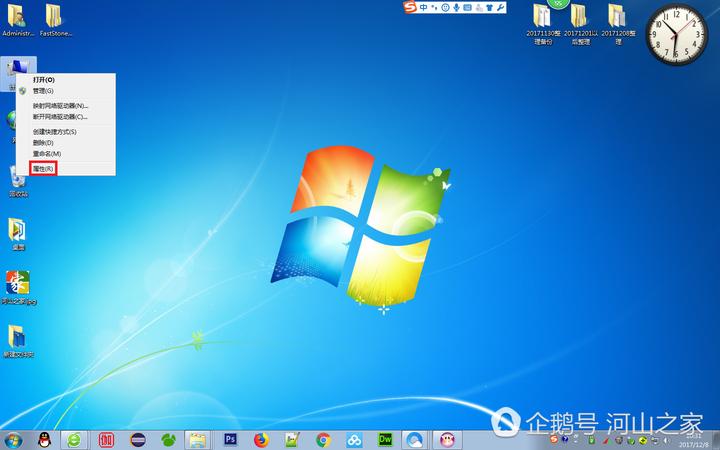Toggle Chinese/English mode on Sogou bar
The height and width of the screenshot is (450, 720).
(x=423, y=7)
